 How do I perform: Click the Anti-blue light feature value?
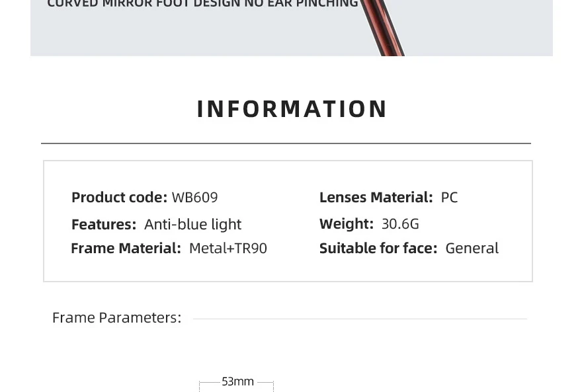[x=192, y=224]
